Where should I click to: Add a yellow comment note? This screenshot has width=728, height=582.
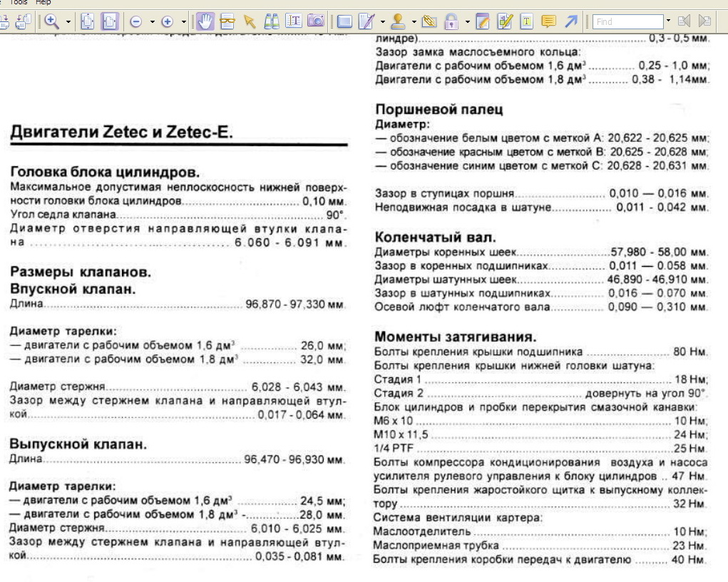[548, 21]
